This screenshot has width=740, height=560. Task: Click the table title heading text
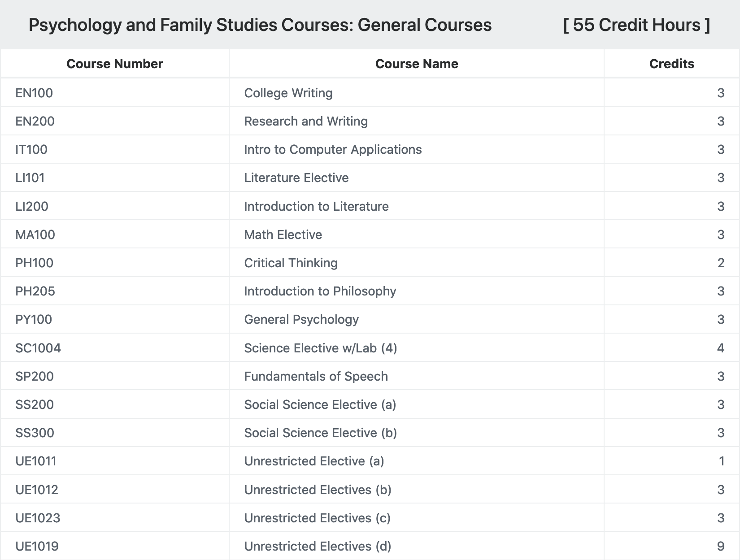pos(260,25)
